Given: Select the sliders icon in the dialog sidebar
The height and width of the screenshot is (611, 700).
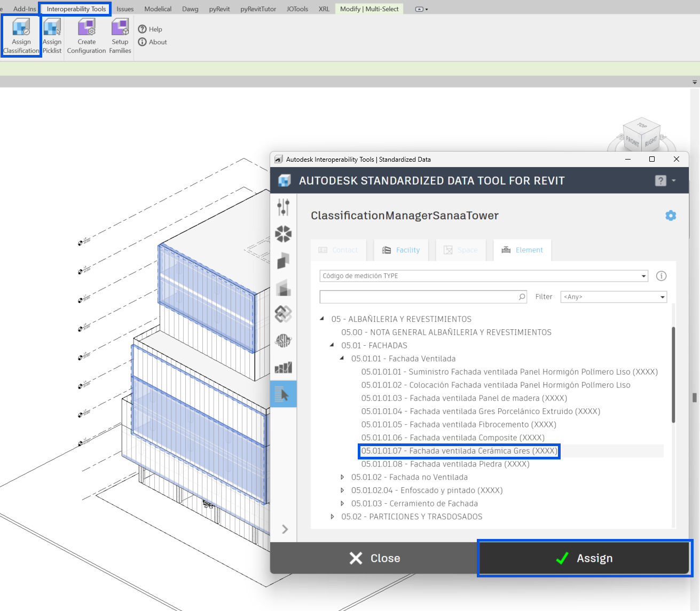Looking at the screenshot, I should [284, 207].
